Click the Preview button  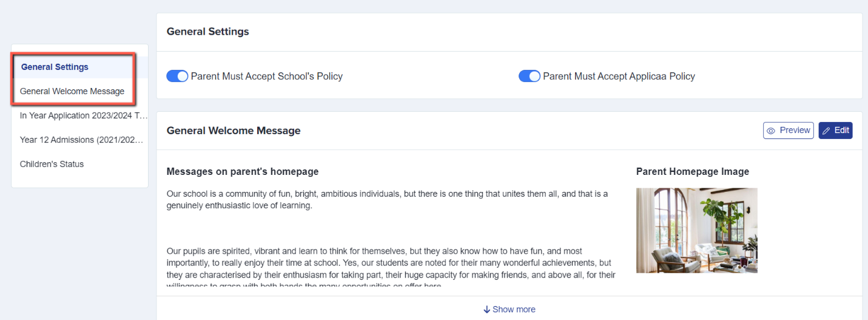(x=788, y=131)
